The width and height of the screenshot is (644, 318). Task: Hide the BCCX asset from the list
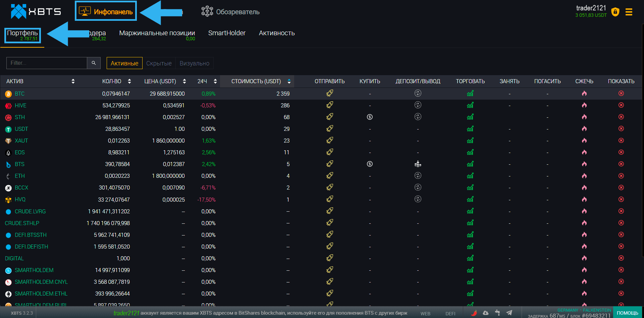(x=621, y=188)
